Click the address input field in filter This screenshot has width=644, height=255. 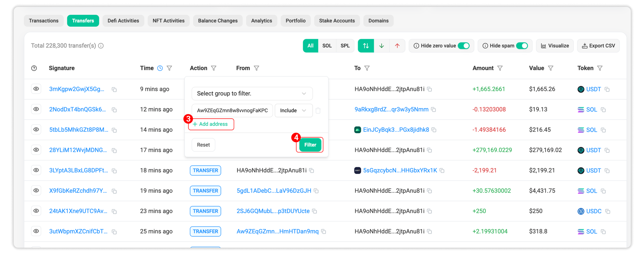point(232,111)
